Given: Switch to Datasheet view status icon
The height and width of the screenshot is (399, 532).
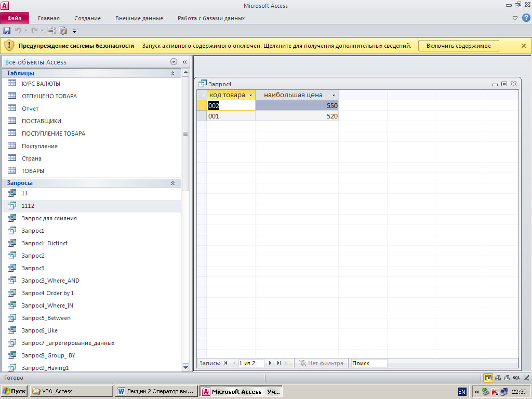Looking at the screenshot, I should (x=488, y=378).
